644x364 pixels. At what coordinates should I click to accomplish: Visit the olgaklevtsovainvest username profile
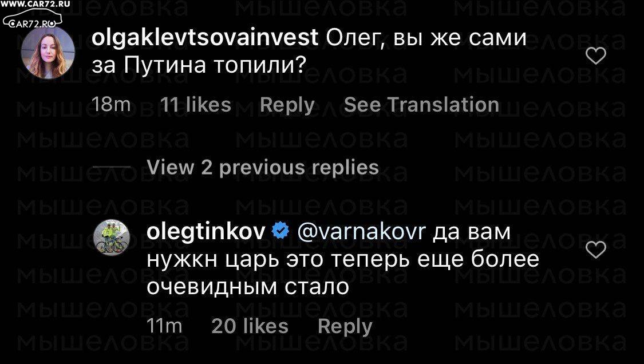[205, 38]
